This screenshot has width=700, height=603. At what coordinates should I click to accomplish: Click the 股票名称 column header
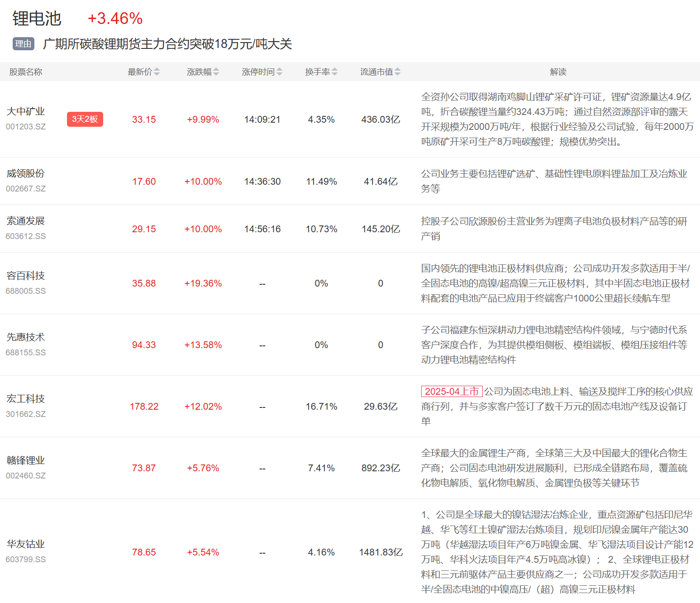[x=26, y=72]
